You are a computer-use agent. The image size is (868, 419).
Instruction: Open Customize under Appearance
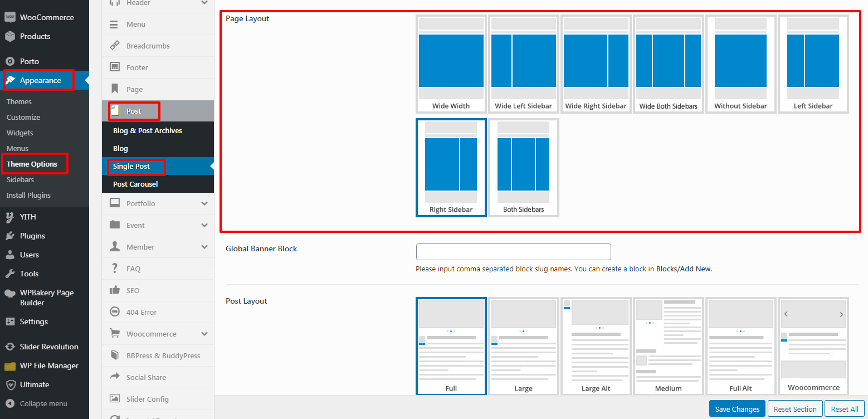tap(23, 117)
